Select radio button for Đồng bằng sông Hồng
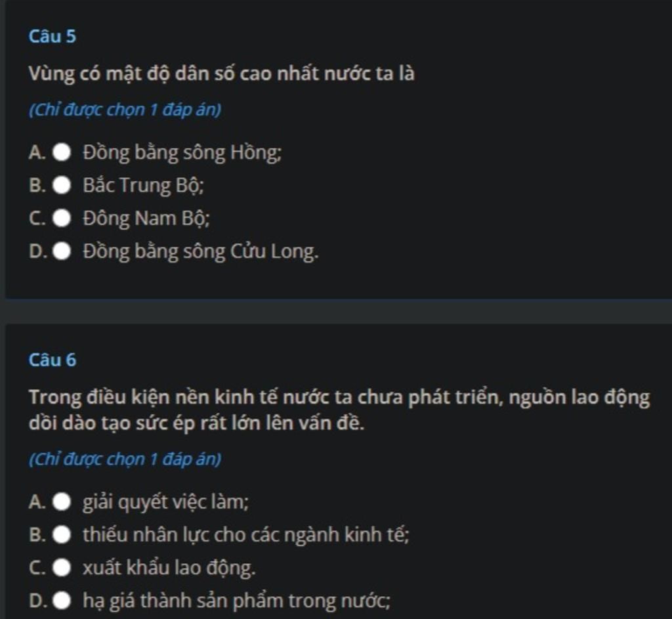Screen dimensions: 672x619 62,153
